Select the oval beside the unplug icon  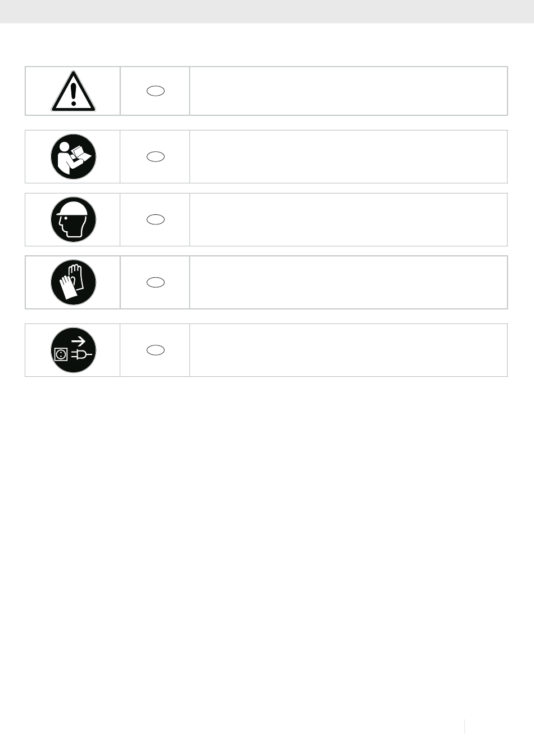tap(156, 350)
